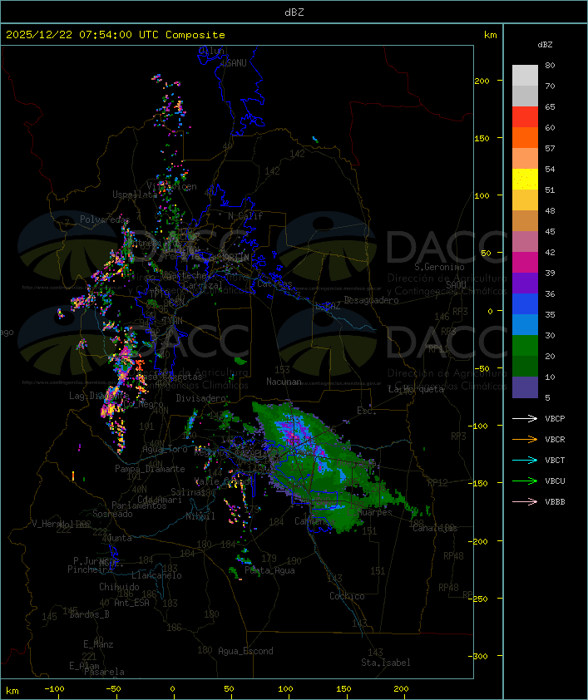Select the bright yellow 51-54 dBZ swatch

click(525, 180)
